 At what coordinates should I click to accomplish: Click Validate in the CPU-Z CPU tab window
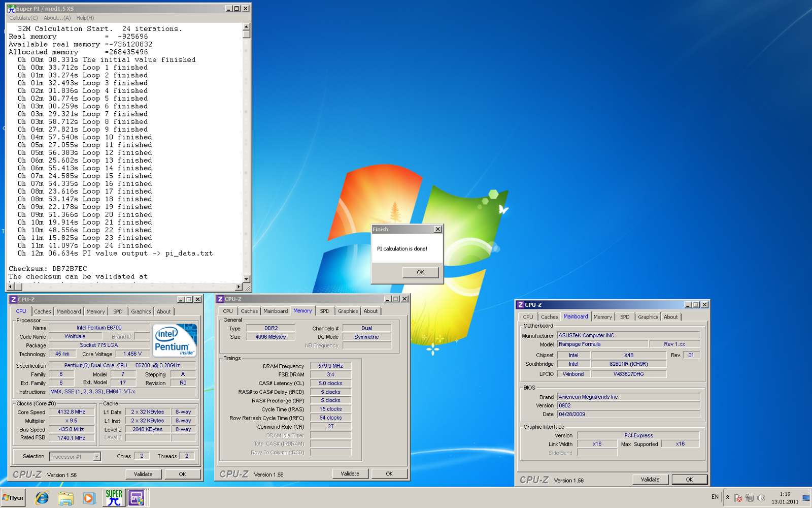[143, 474]
